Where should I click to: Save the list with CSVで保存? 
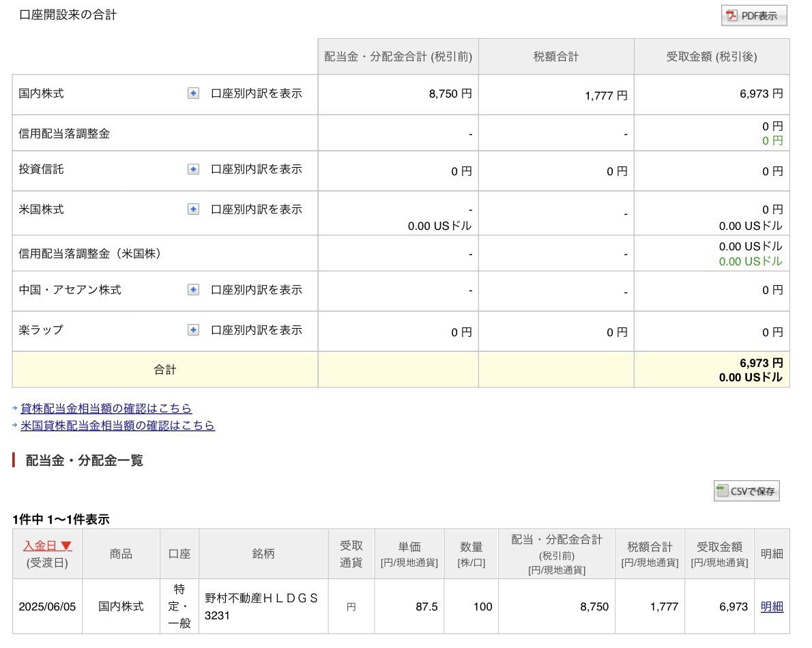tap(746, 491)
